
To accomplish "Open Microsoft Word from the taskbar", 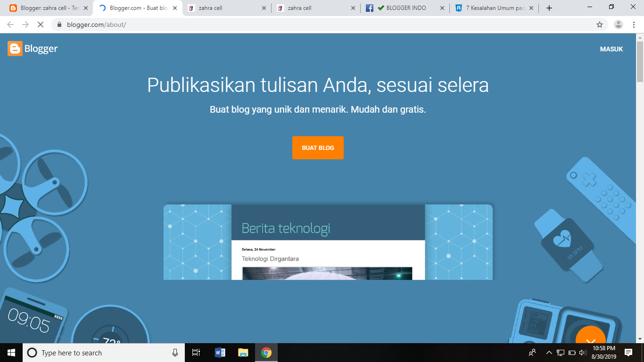I will tap(220, 353).
